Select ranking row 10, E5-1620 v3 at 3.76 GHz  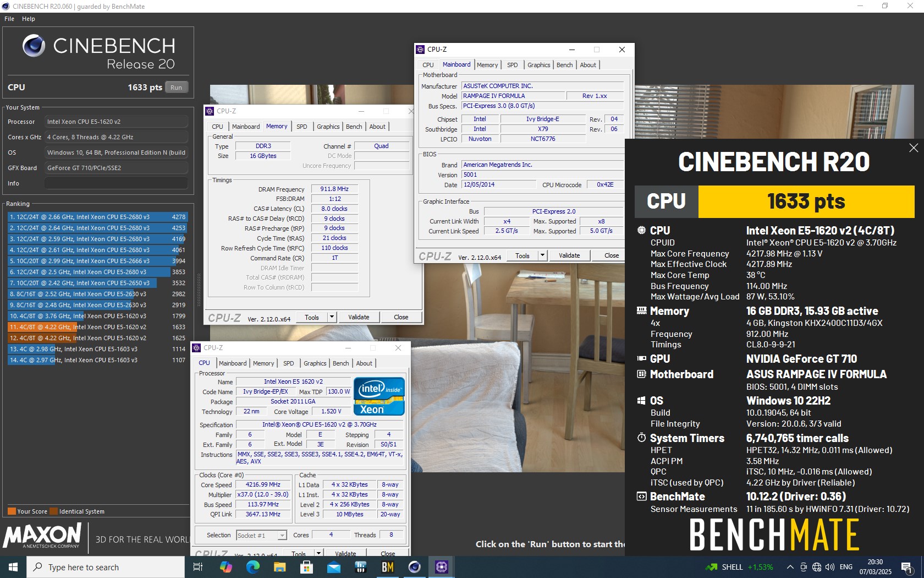97,316
